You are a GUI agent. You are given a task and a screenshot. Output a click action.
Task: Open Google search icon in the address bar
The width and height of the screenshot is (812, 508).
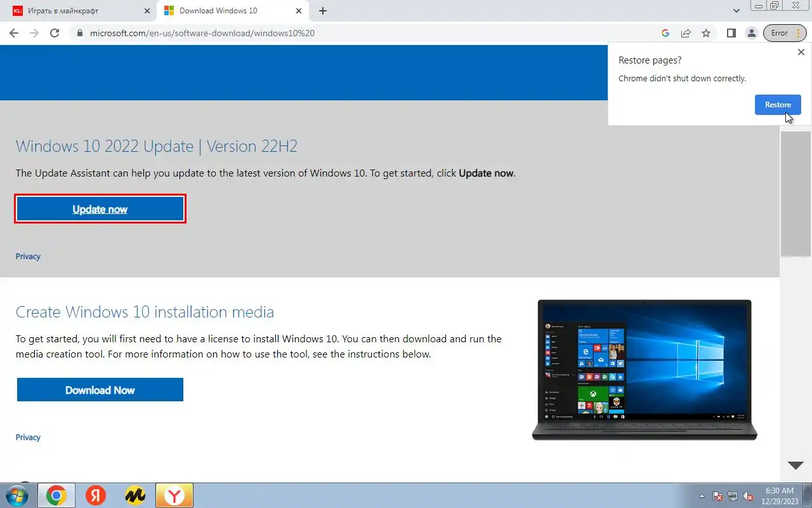[665, 33]
